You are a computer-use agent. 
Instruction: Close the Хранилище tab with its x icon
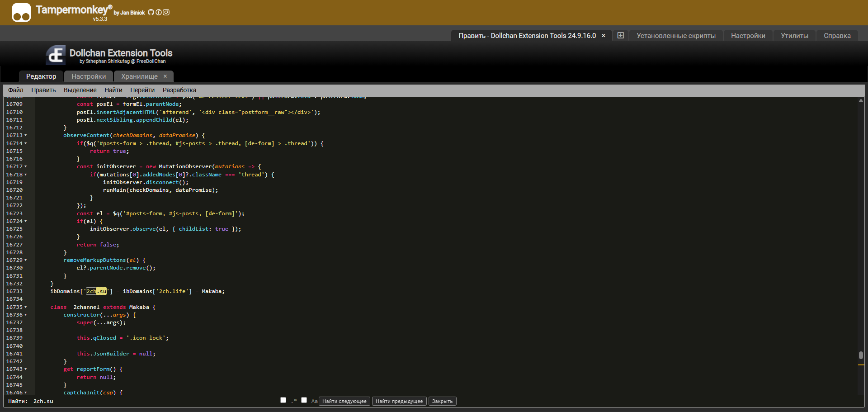click(x=165, y=76)
